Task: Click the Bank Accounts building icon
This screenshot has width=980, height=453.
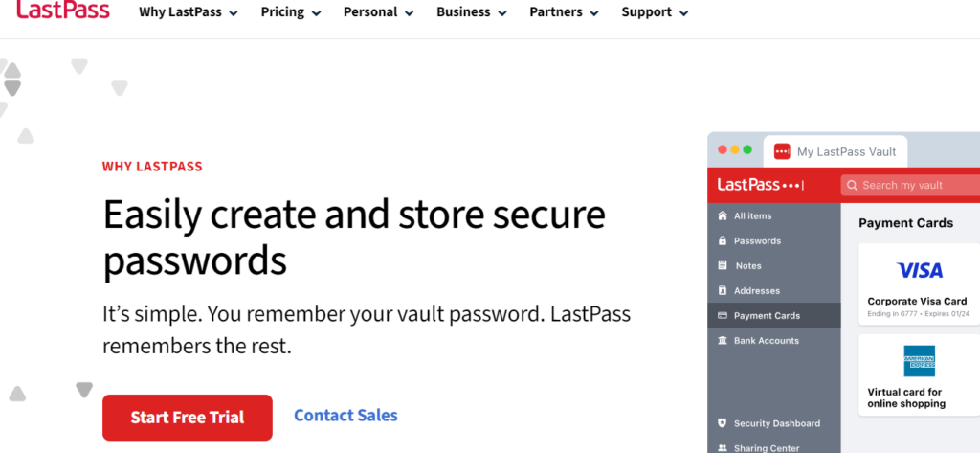Action: click(x=723, y=341)
